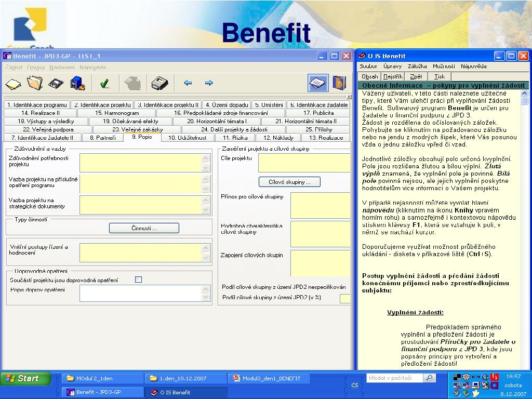The image size is (532, 399).
Task: Open the Úpravy menu in Benefit window
Action: click(x=36, y=67)
